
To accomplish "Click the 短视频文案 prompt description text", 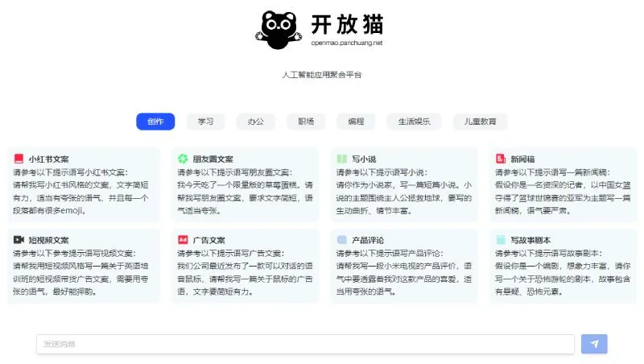I will tap(81, 272).
